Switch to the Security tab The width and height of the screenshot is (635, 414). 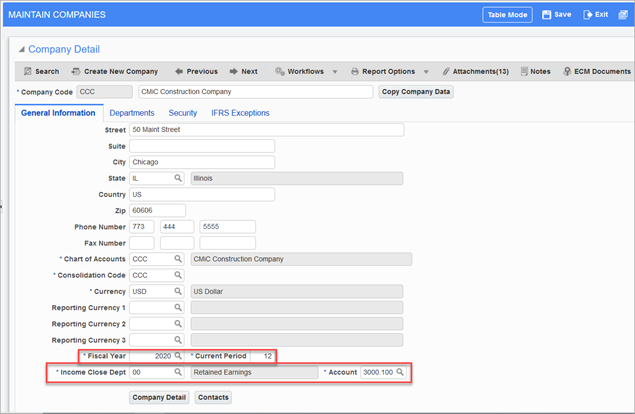183,113
